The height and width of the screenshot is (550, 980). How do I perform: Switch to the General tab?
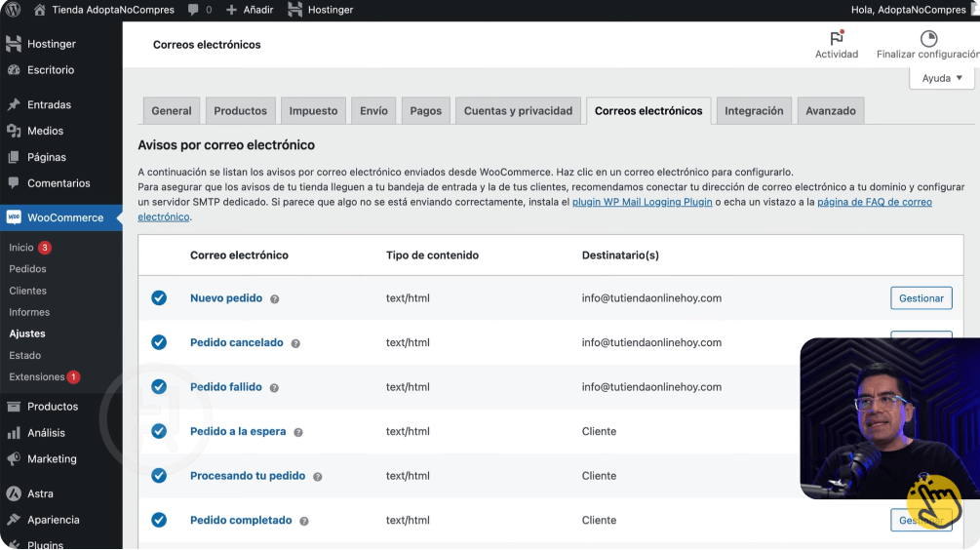coord(172,110)
